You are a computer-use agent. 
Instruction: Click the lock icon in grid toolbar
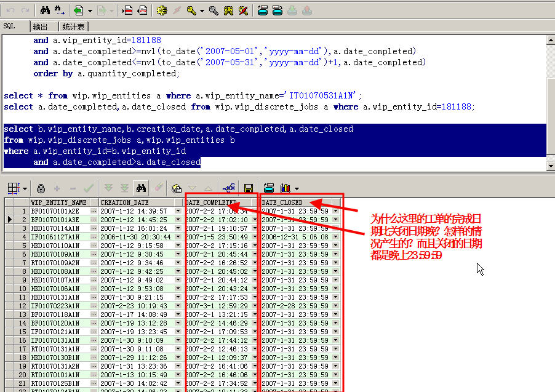click(41, 188)
